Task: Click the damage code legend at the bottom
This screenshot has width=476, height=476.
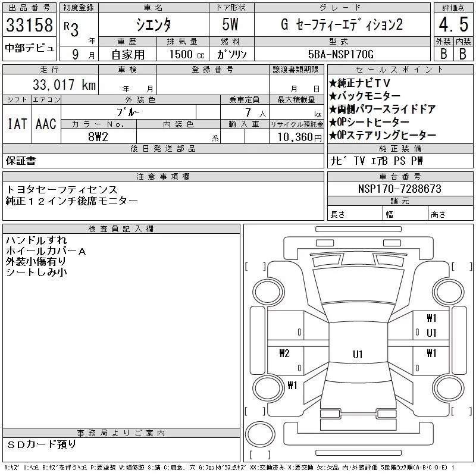Action: point(229,468)
